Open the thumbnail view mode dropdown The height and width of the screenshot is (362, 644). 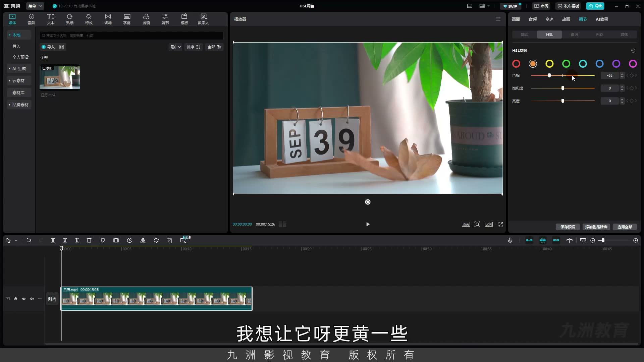tap(175, 47)
